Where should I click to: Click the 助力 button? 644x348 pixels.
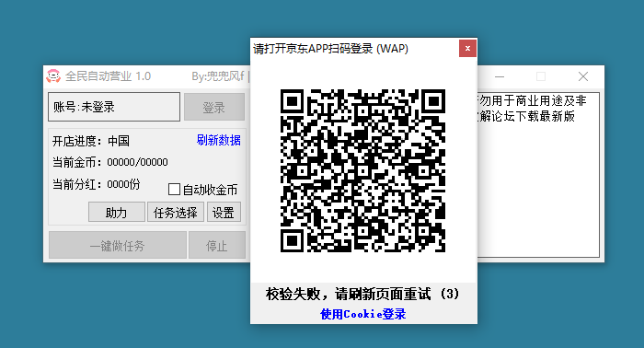[x=117, y=213]
